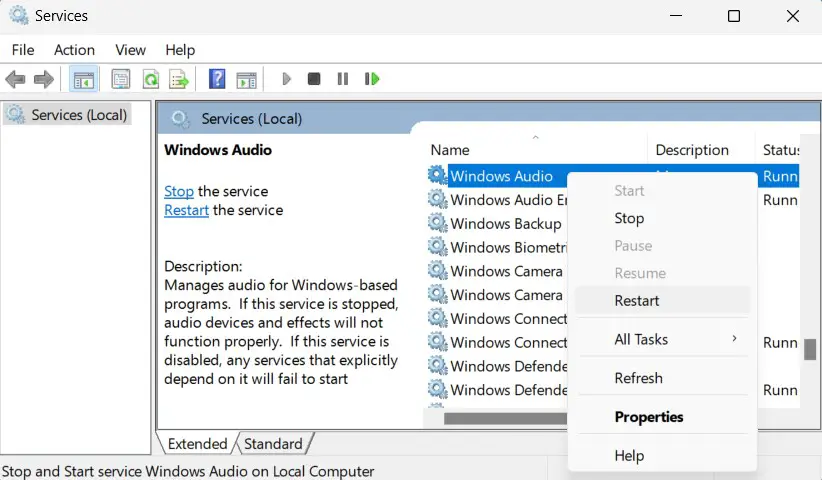Screen dimensions: 822x480
Task: Open the File menu
Action: tap(23, 50)
